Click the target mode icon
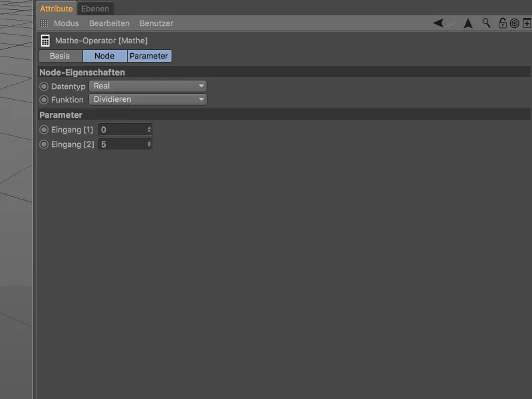The height and width of the screenshot is (399, 532). (x=514, y=23)
